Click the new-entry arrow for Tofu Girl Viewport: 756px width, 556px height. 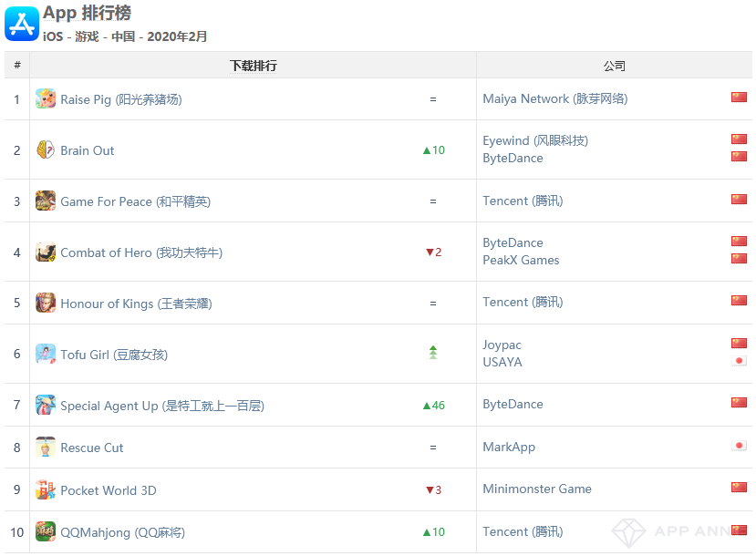[x=433, y=353]
